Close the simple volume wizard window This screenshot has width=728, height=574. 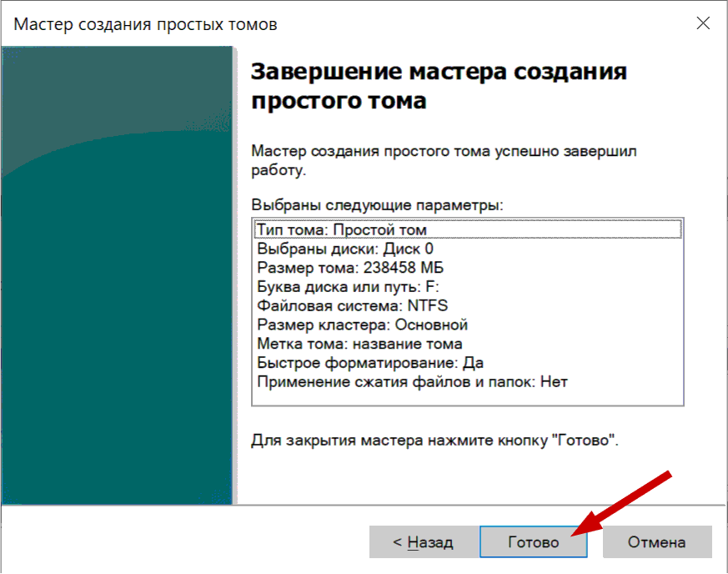coord(703,23)
